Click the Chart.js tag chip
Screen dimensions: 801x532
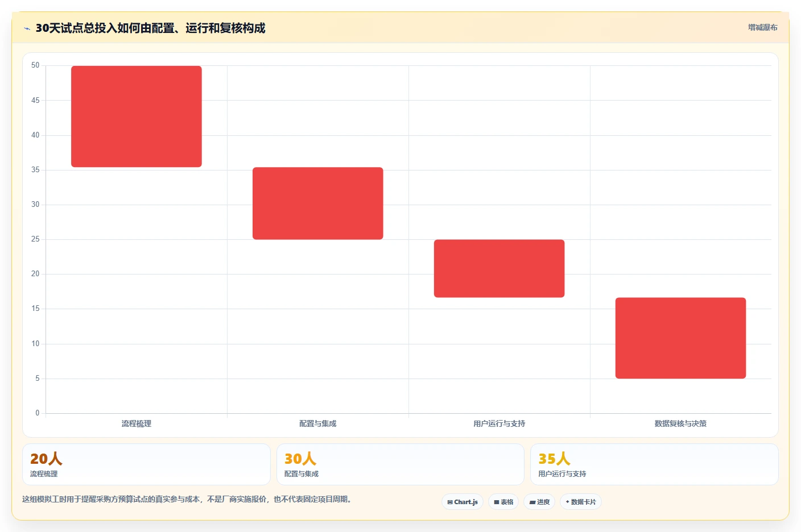click(x=463, y=502)
